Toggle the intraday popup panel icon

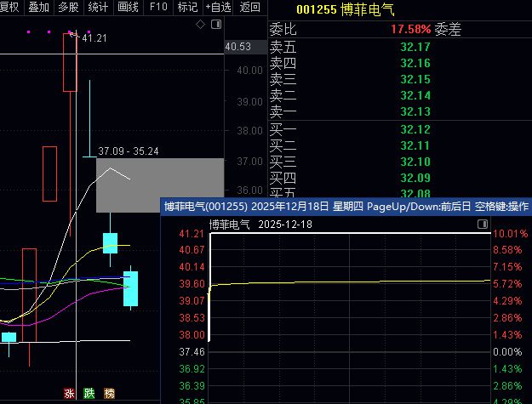(x=483, y=224)
